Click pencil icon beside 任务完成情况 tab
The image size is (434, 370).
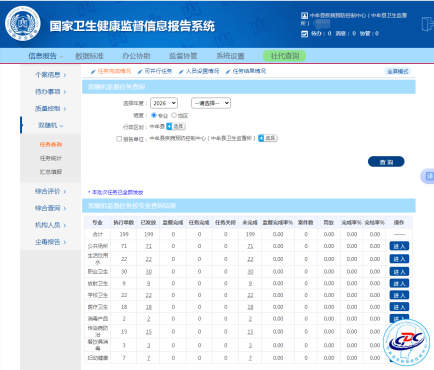(93, 71)
